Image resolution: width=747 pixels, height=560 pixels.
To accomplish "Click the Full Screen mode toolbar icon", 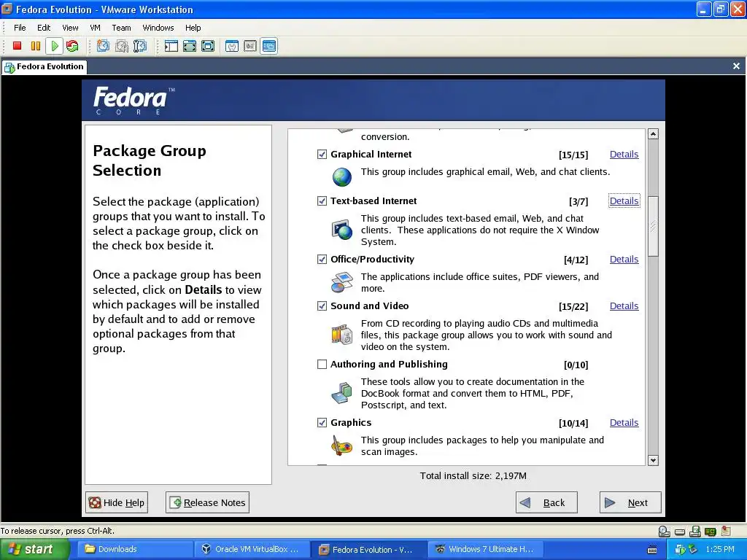I will coord(208,46).
